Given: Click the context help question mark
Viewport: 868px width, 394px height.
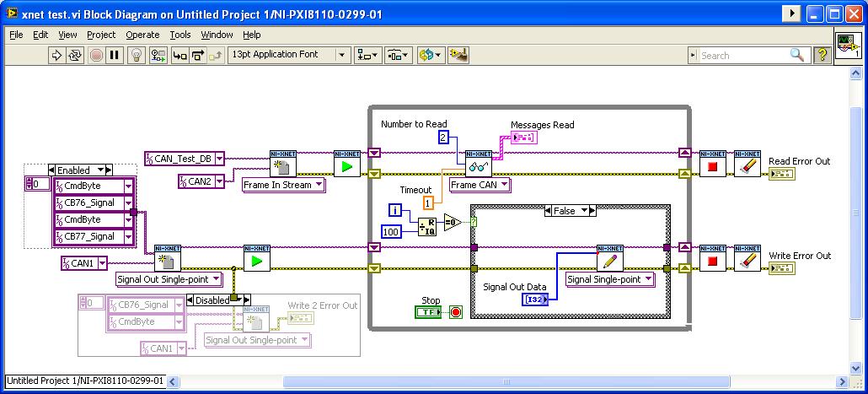Looking at the screenshot, I should 822,55.
